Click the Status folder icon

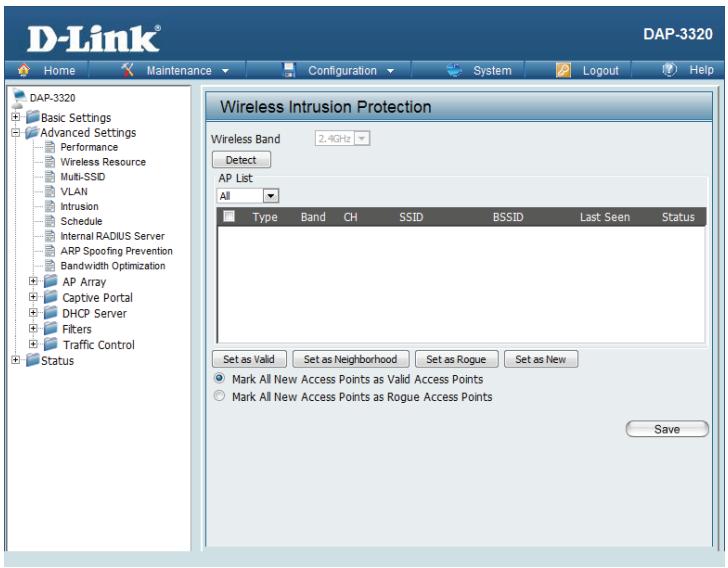tap(32, 360)
